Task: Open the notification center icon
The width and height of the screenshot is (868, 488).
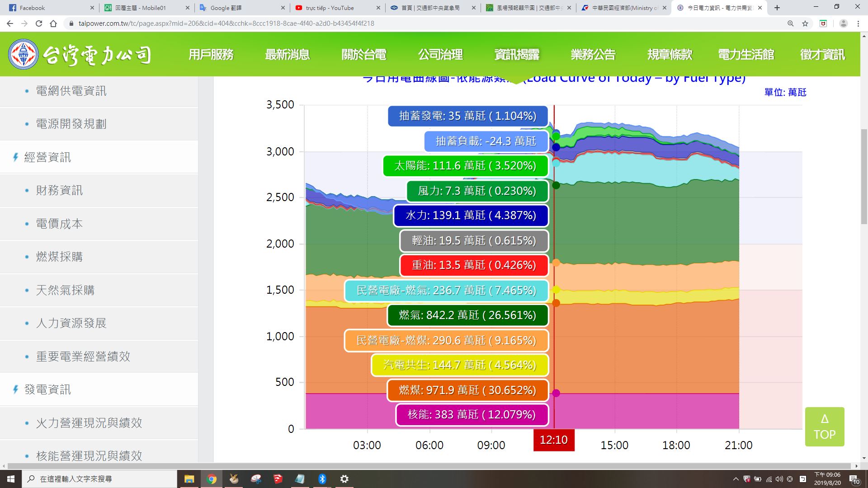Action: click(x=854, y=479)
